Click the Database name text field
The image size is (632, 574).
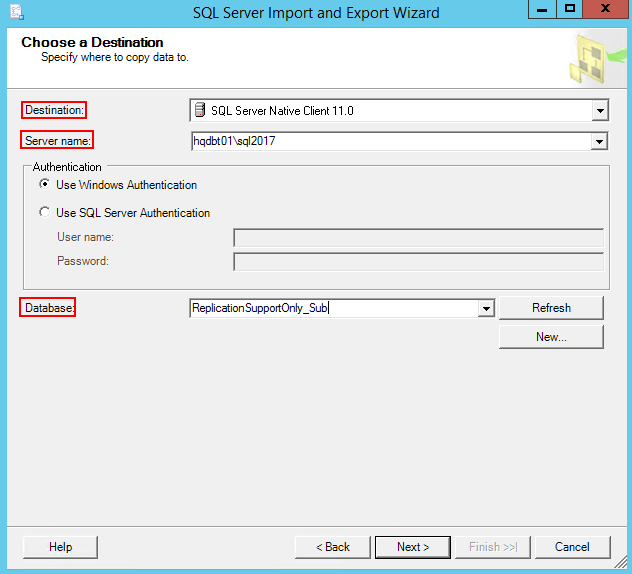click(x=335, y=308)
